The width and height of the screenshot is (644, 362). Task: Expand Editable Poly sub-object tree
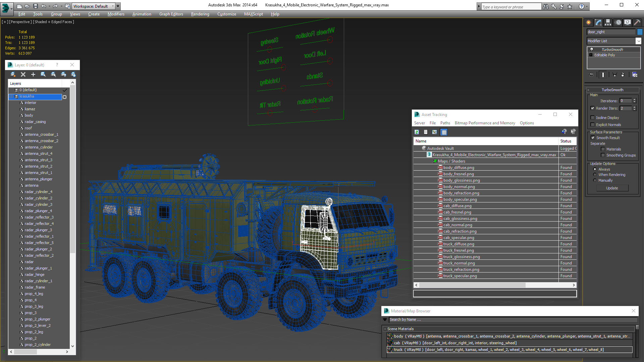(591, 55)
